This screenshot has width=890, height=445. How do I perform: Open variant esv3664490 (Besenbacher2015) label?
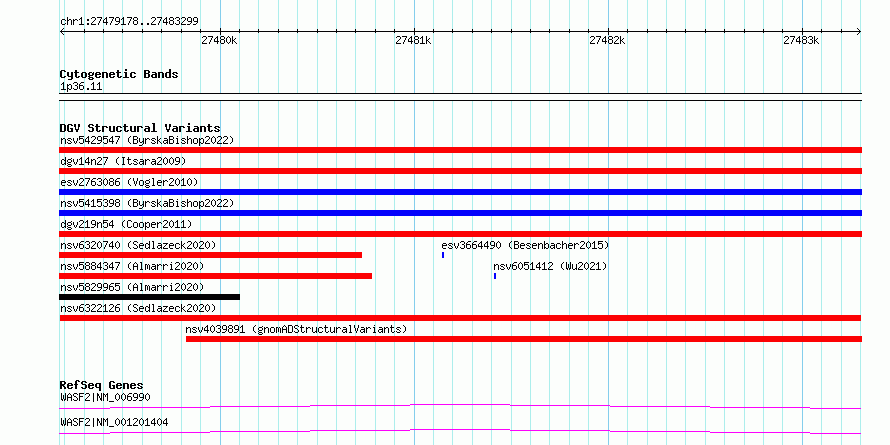(x=525, y=245)
